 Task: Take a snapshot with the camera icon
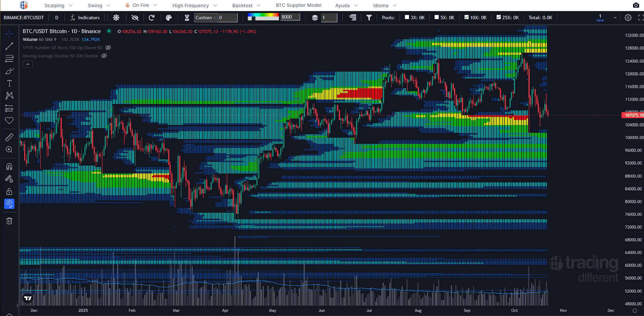tap(636, 5)
